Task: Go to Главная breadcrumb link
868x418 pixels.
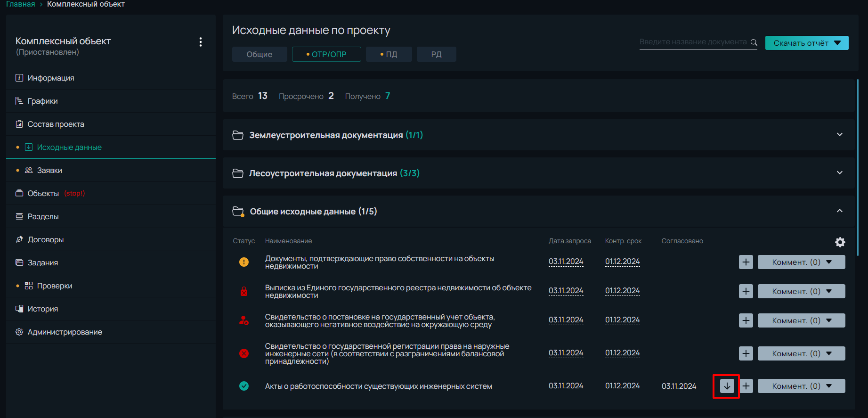Action: pos(20,4)
